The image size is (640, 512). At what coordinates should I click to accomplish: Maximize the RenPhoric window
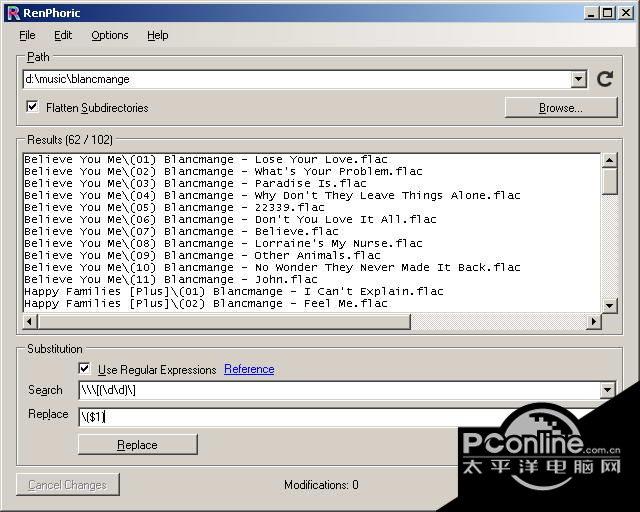(607, 13)
